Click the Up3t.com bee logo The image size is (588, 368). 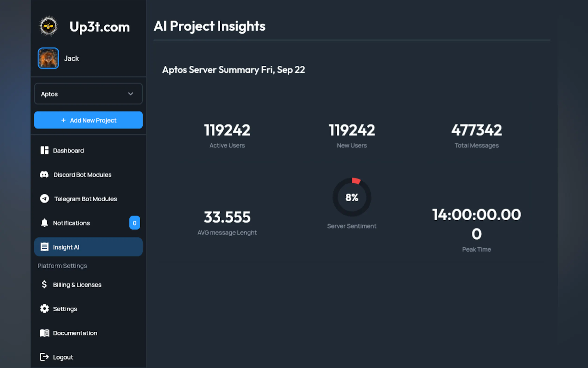(x=48, y=26)
